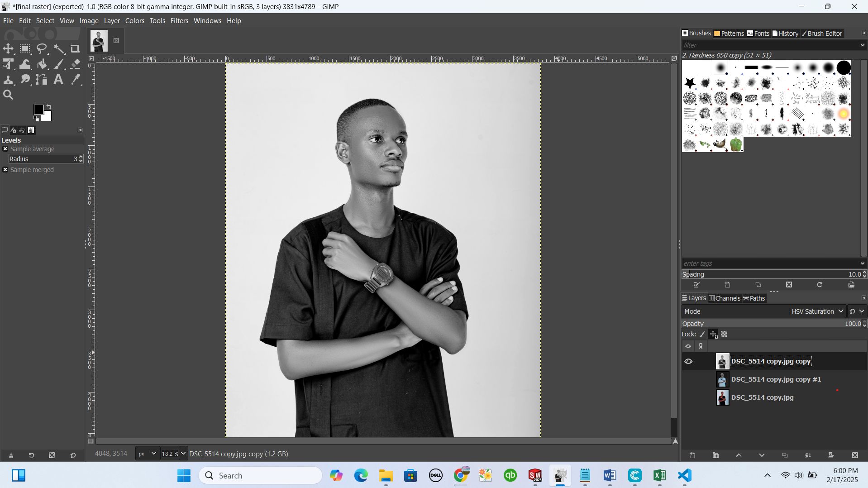868x488 pixels.
Task: Select the Eraser tool
Action: tap(75, 64)
